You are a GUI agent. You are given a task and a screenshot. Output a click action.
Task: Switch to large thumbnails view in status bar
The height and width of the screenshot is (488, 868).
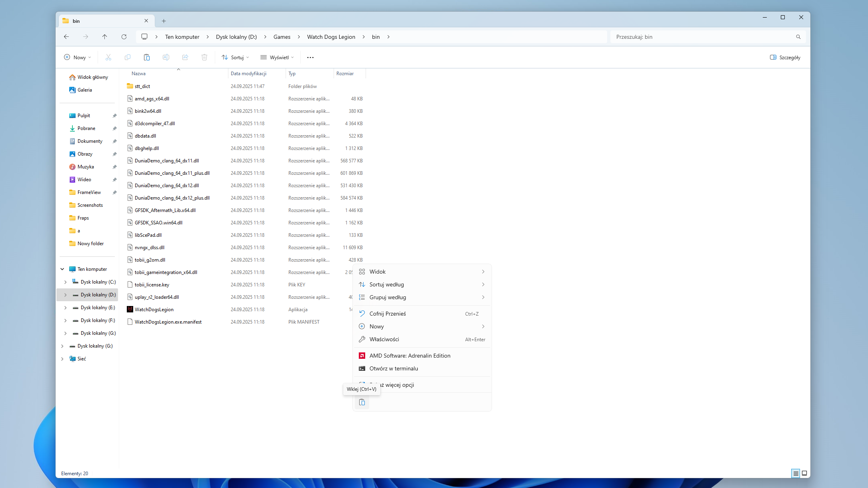tap(804, 474)
